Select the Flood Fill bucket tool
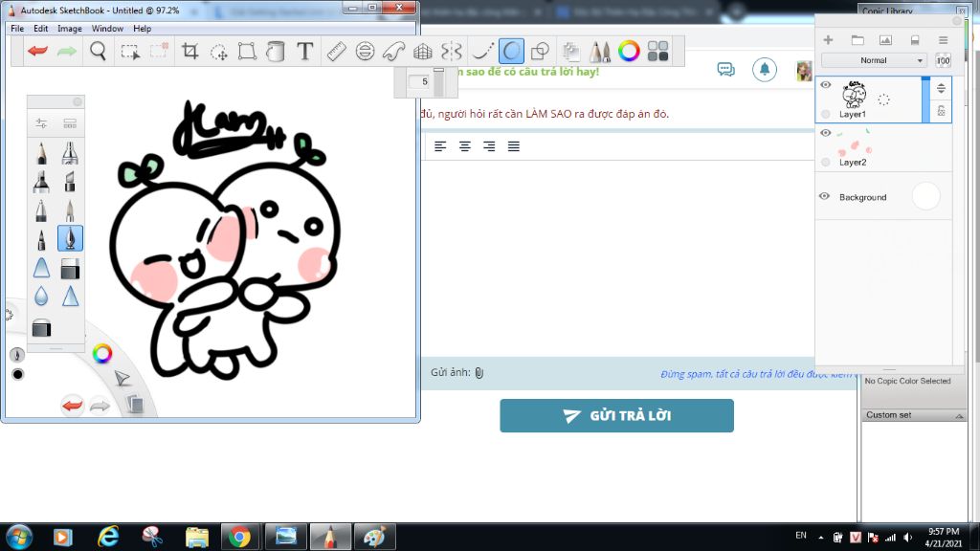 (x=275, y=52)
